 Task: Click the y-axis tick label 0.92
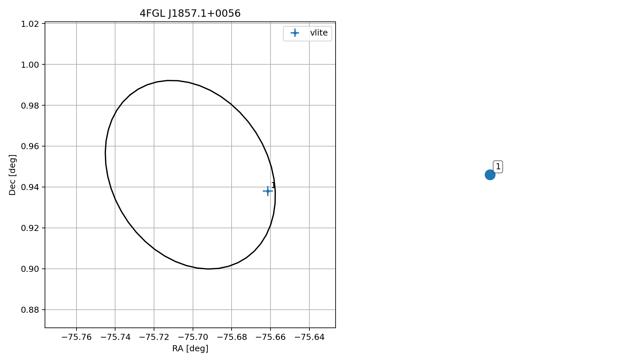(x=31, y=228)
